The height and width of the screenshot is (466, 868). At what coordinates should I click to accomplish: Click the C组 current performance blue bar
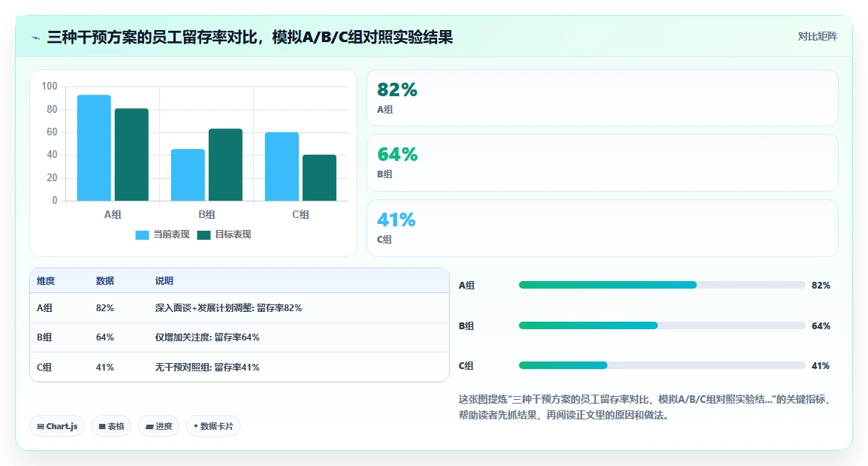click(282, 166)
